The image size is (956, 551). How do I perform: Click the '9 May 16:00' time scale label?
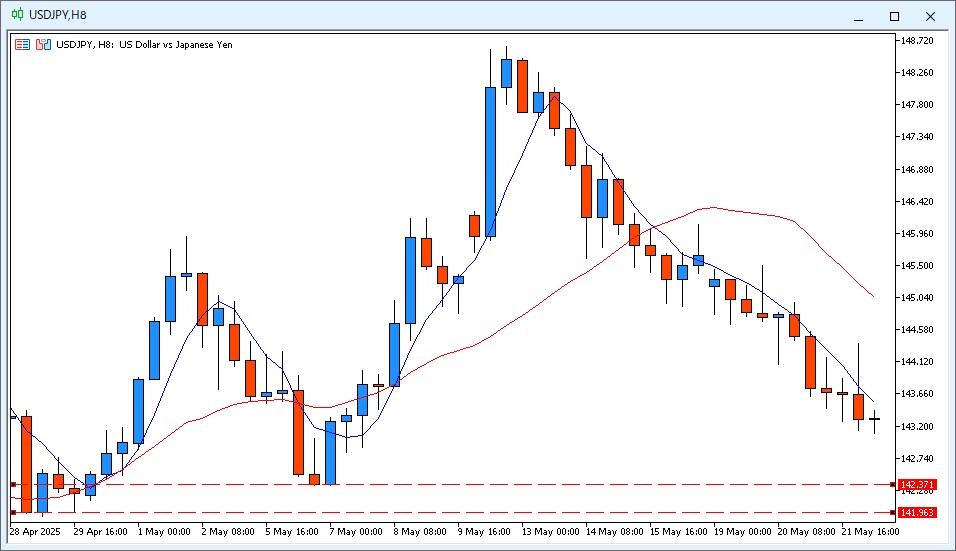pos(484,531)
